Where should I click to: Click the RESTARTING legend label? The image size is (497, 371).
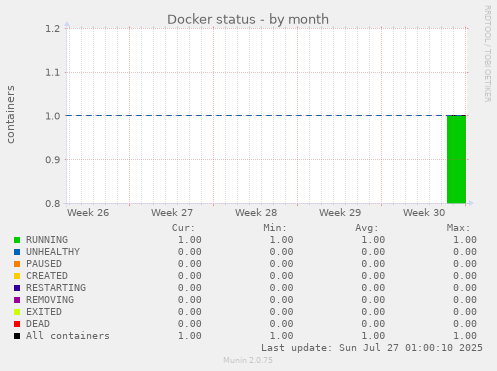tap(56, 288)
